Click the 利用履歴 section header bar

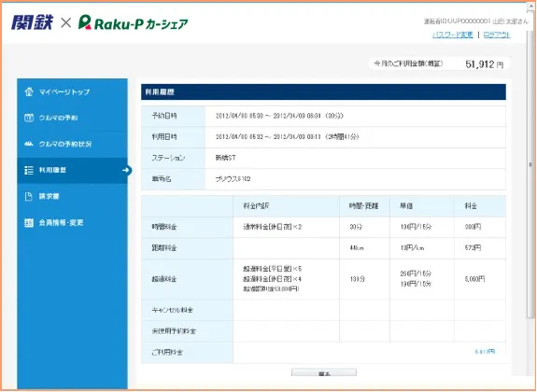(323, 91)
